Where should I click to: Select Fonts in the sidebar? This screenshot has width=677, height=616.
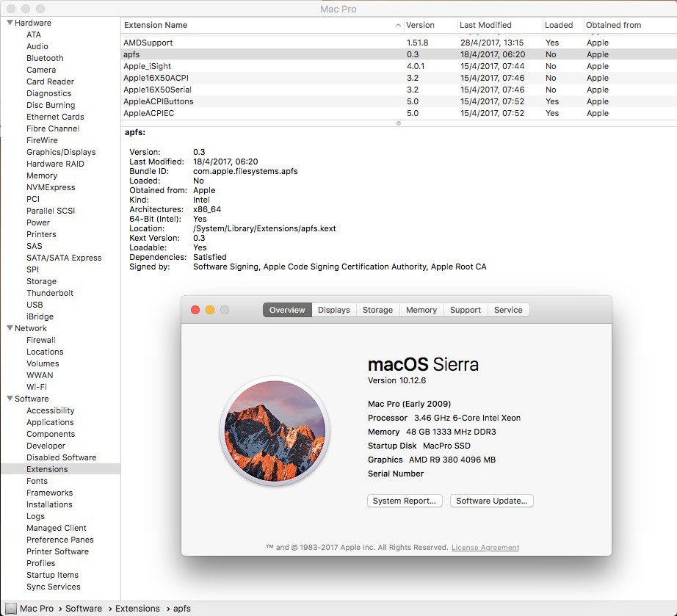[37, 481]
